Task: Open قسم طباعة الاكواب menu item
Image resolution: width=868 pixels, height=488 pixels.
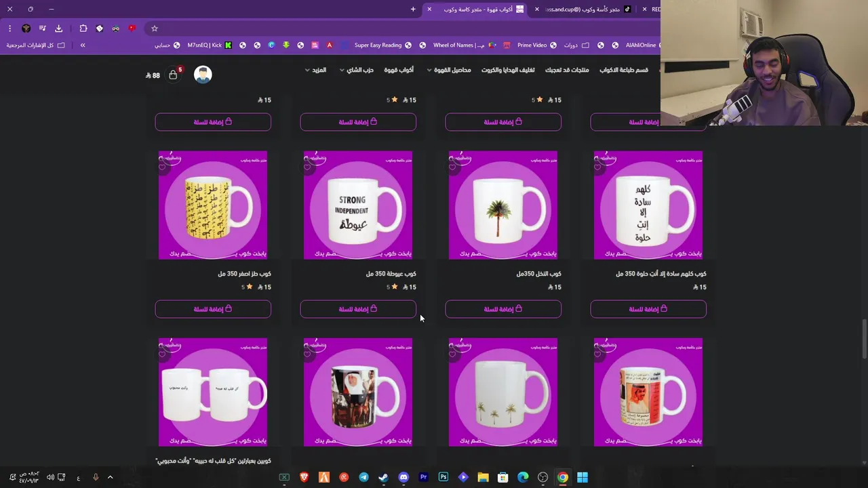Action: tap(623, 70)
